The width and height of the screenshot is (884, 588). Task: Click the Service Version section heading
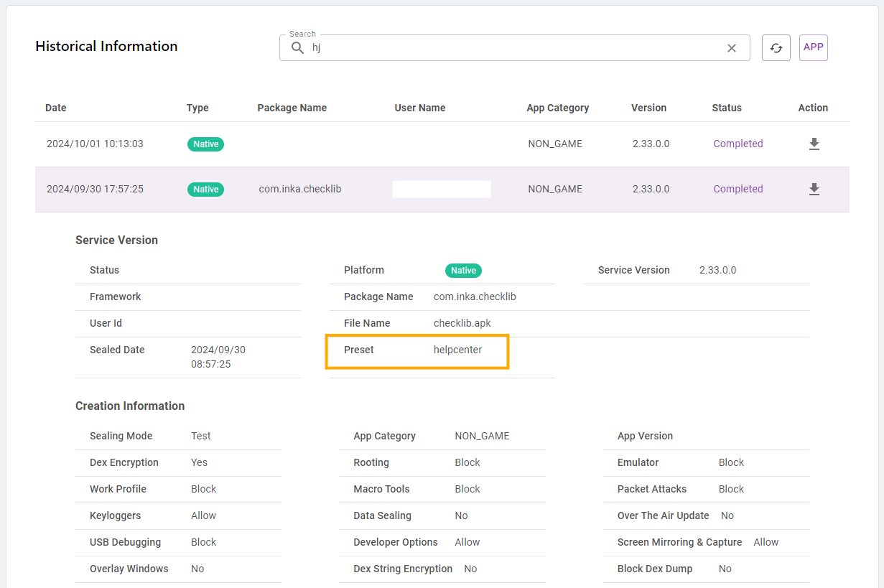pos(116,240)
